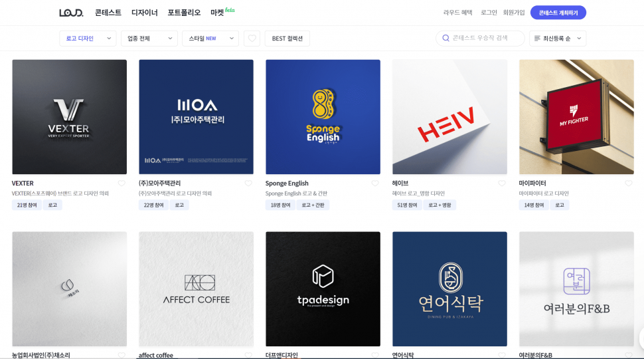
Task: Open the MOA (주)모아주택관리 logo thumbnail
Action: [x=197, y=117]
